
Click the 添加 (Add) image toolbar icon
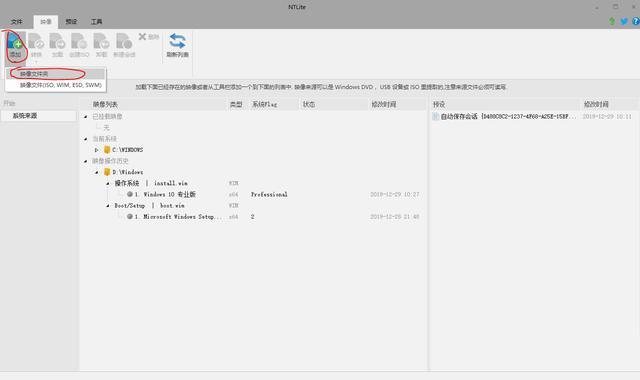pyautogui.click(x=16, y=41)
